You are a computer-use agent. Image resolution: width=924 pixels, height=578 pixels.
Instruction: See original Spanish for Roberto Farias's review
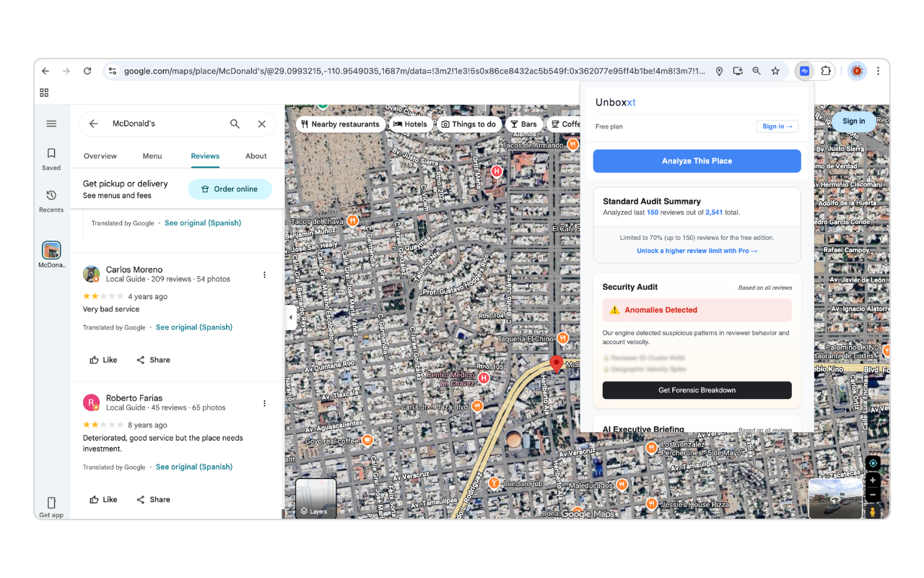point(194,467)
